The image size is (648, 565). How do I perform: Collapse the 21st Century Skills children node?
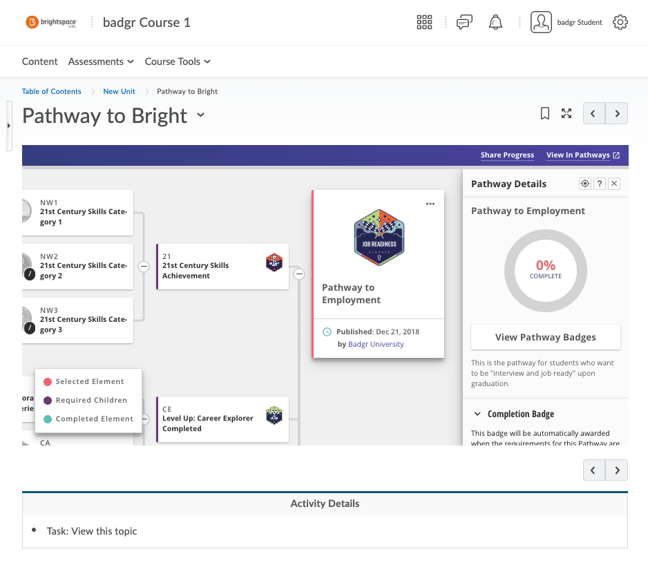[144, 267]
